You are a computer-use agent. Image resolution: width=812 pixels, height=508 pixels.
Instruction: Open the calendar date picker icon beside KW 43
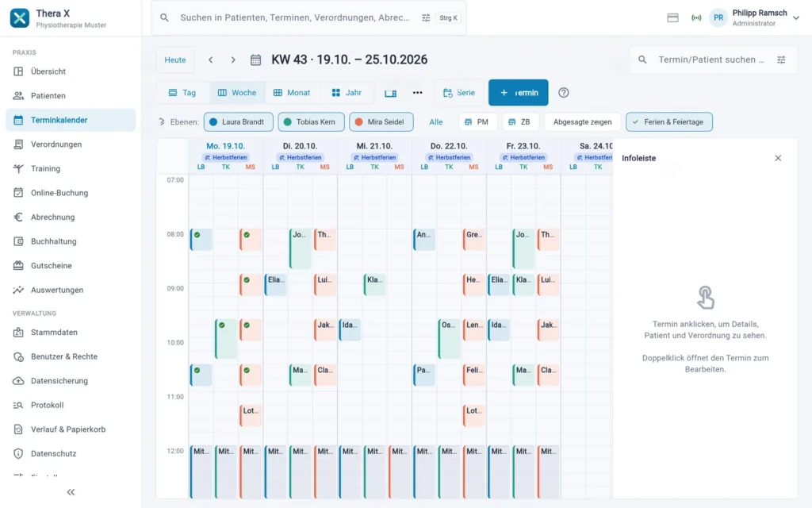pos(256,60)
